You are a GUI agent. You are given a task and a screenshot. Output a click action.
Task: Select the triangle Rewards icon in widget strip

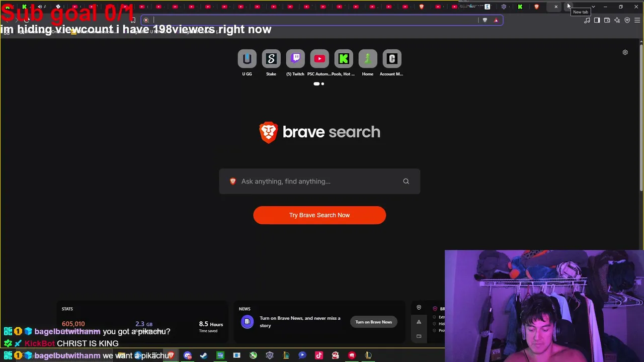[x=419, y=322]
